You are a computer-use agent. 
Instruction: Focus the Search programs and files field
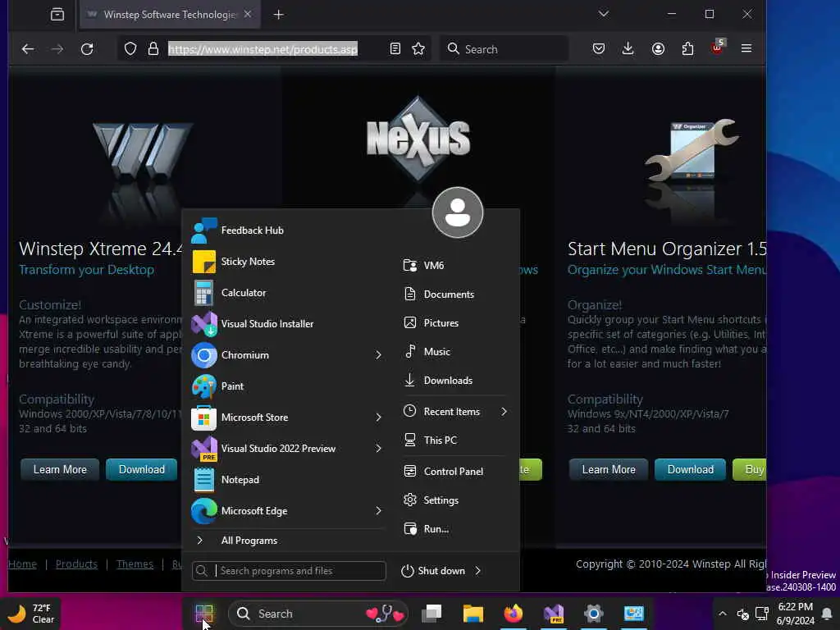[x=289, y=571]
